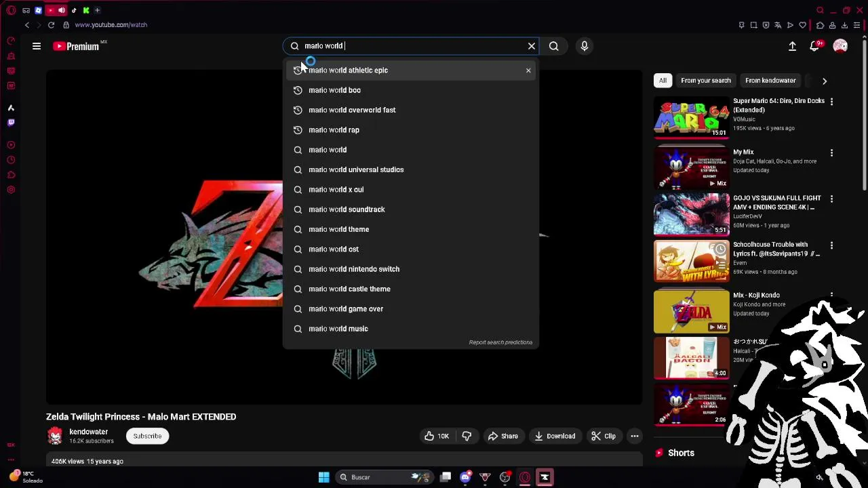Open Mix - Koji Kondo thumbnail
Screen dimensions: 868x488
[x=691, y=312]
